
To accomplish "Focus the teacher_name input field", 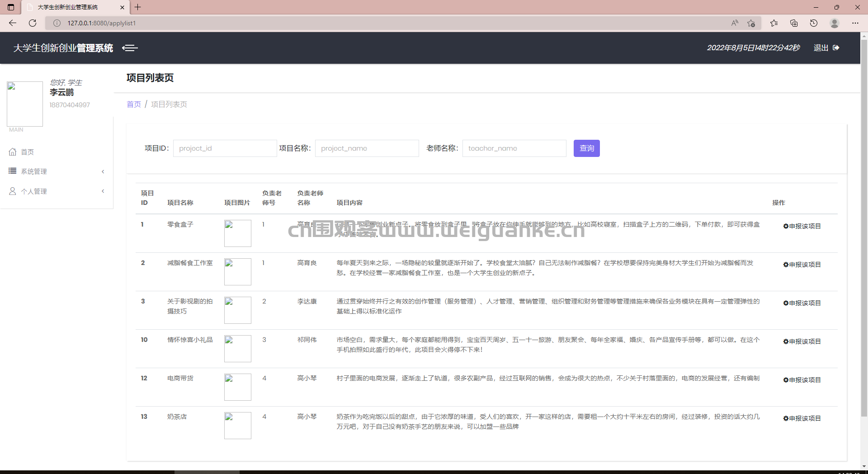I will tap(514, 148).
